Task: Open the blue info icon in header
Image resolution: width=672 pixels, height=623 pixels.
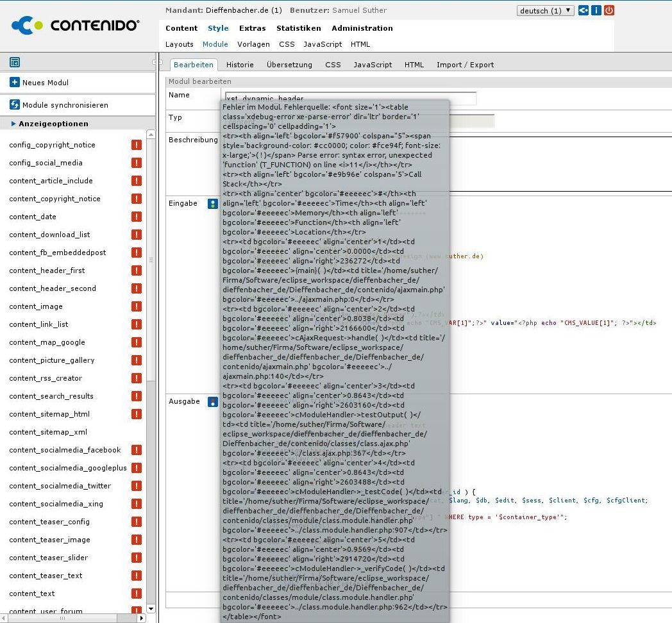Action: point(596,10)
